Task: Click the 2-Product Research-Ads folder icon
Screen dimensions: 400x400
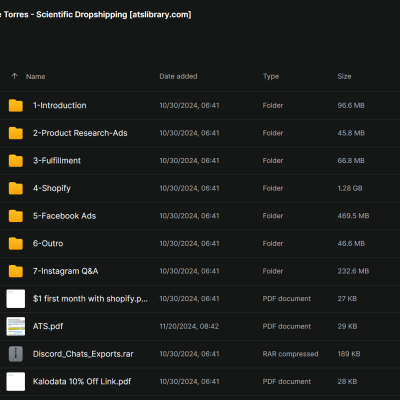Action: pyautogui.click(x=16, y=133)
